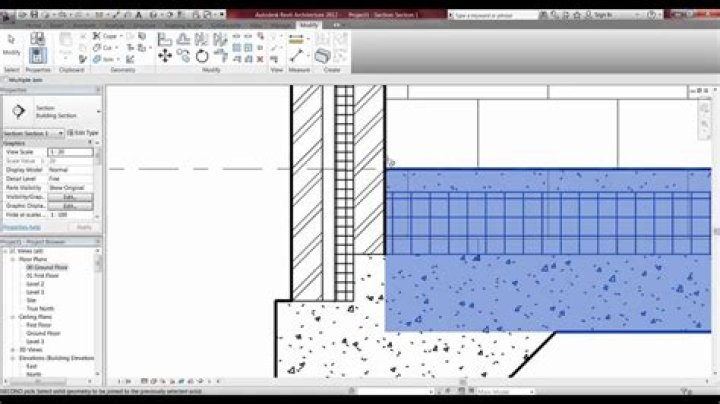Image resolution: width=720 pixels, height=404 pixels.
Task: Collapse the Graphics properties group
Action: (x=90, y=143)
